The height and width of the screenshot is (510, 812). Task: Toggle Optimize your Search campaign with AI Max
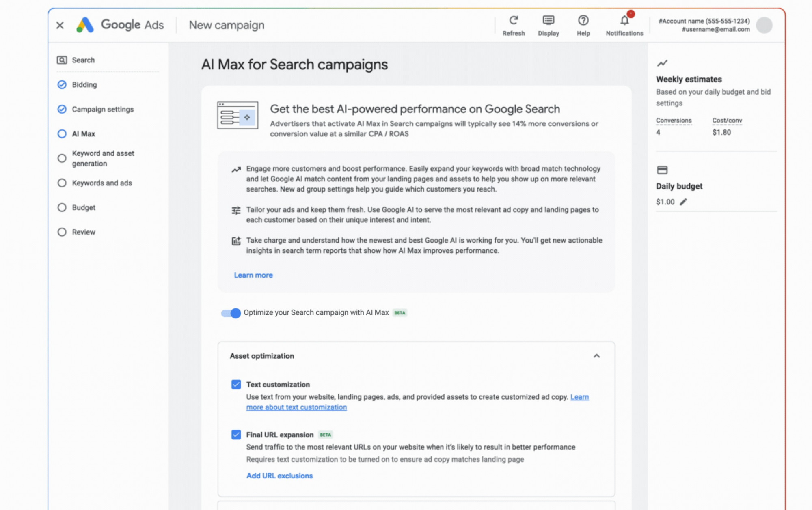click(x=231, y=313)
